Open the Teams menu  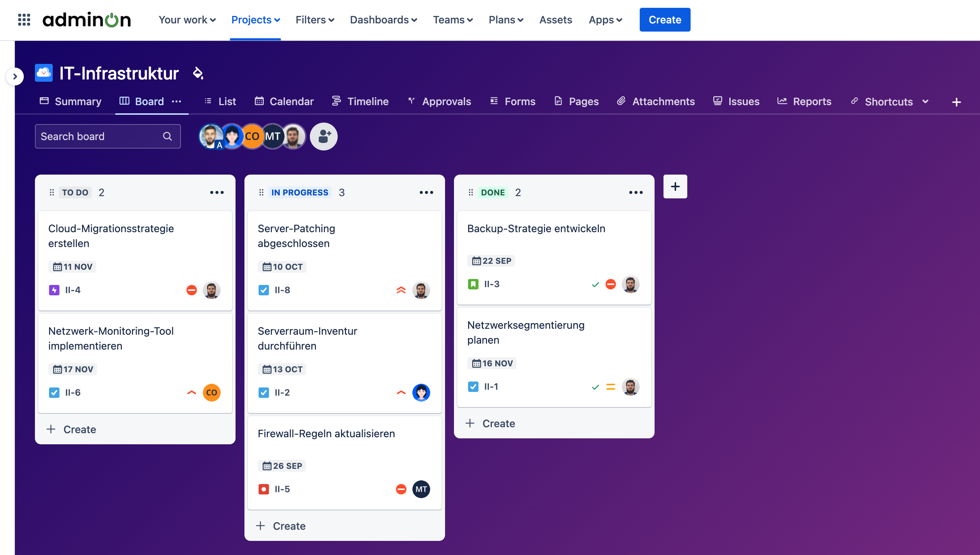(x=452, y=20)
